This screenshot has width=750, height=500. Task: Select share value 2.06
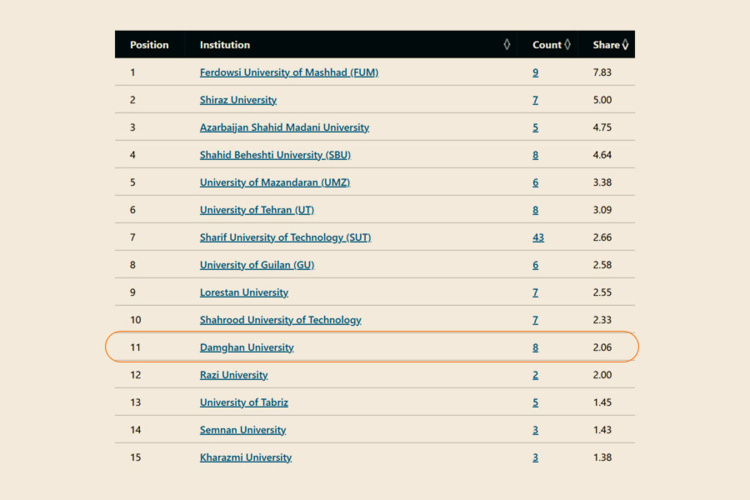click(x=602, y=347)
